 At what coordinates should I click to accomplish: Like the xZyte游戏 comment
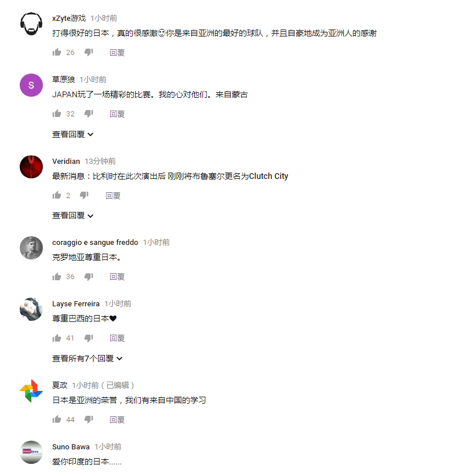pos(56,52)
